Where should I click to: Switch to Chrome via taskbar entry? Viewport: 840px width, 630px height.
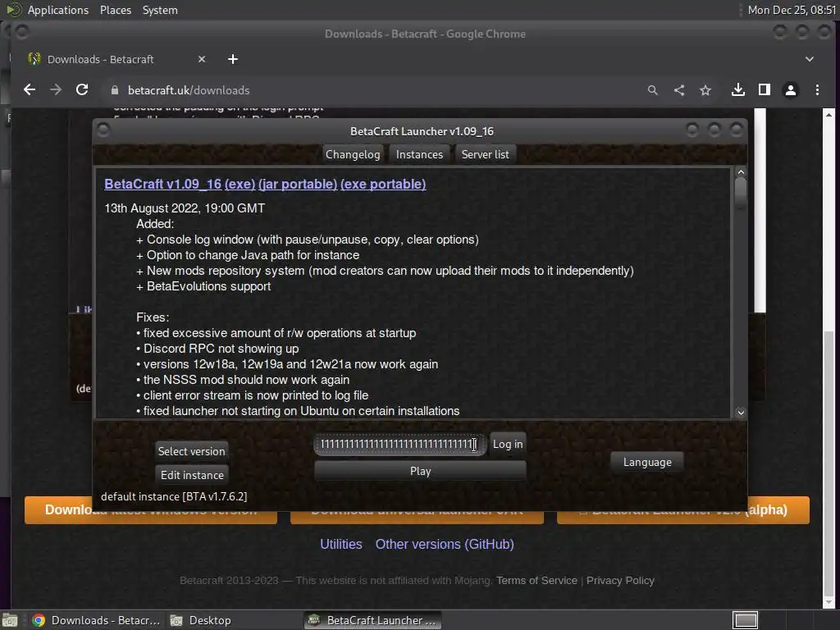(x=97, y=620)
